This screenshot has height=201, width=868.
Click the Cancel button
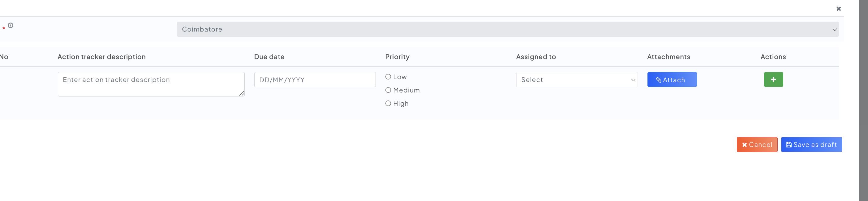click(757, 144)
